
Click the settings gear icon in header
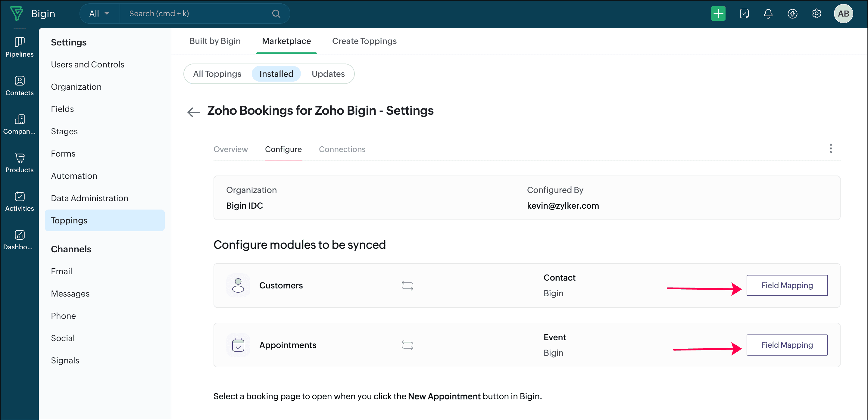(x=816, y=14)
